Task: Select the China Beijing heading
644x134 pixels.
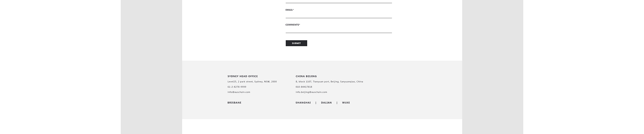Action: click(x=306, y=76)
